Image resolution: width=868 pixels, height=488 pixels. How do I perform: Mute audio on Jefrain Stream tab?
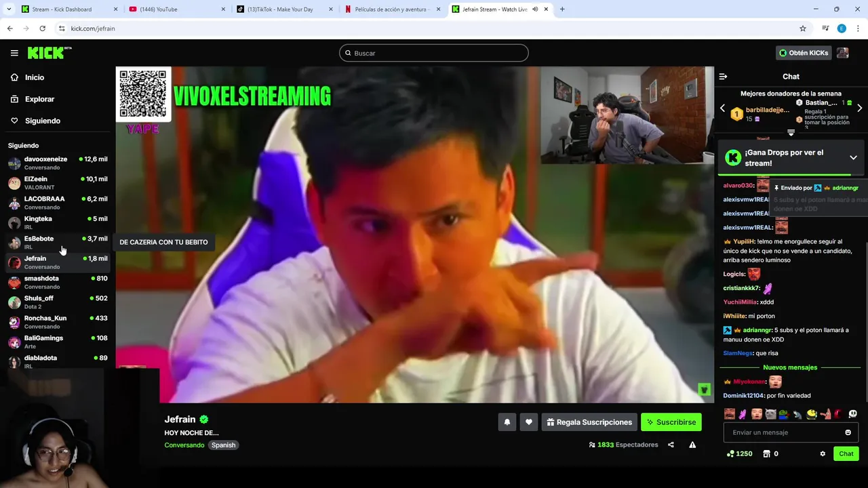click(535, 9)
